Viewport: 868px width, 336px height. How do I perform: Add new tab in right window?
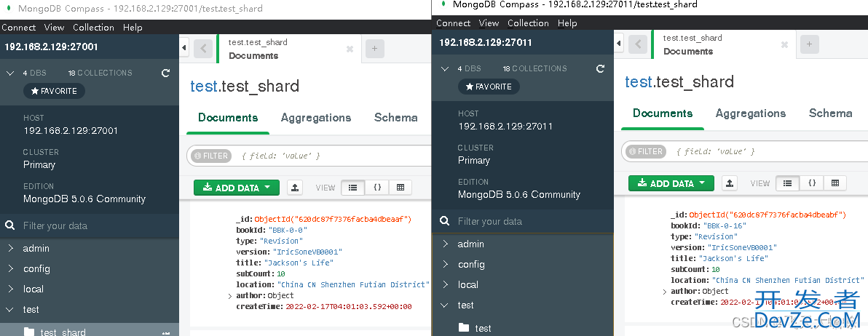click(809, 44)
